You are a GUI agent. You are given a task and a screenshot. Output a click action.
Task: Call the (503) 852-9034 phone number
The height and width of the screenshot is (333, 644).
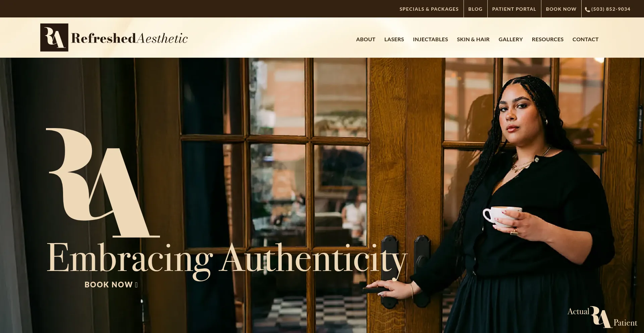(611, 9)
